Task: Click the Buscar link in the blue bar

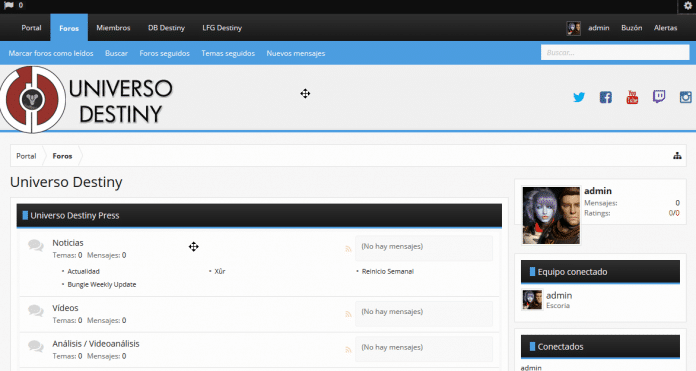Action: tap(116, 53)
